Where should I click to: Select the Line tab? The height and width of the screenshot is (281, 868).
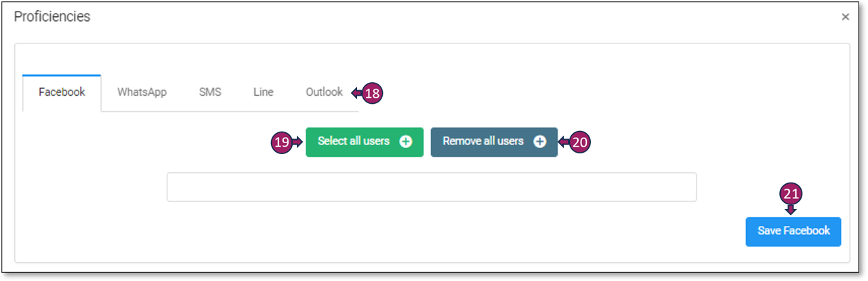tap(263, 92)
